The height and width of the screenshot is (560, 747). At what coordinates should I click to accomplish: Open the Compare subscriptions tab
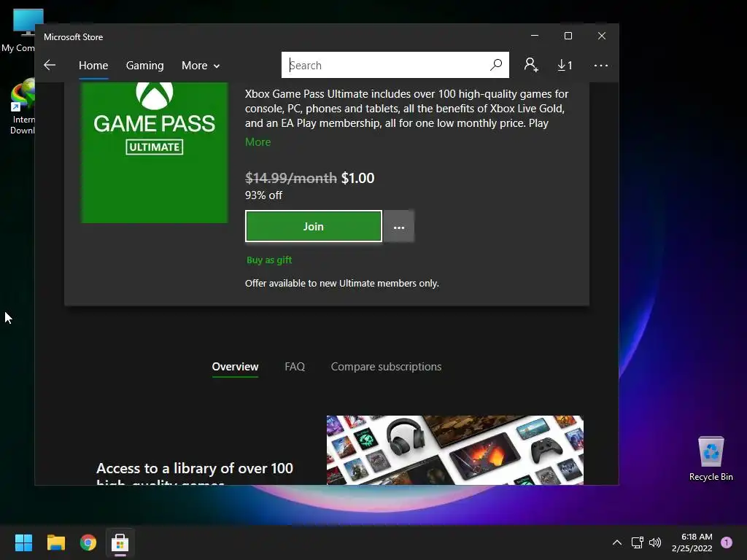click(x=387, y=367)
